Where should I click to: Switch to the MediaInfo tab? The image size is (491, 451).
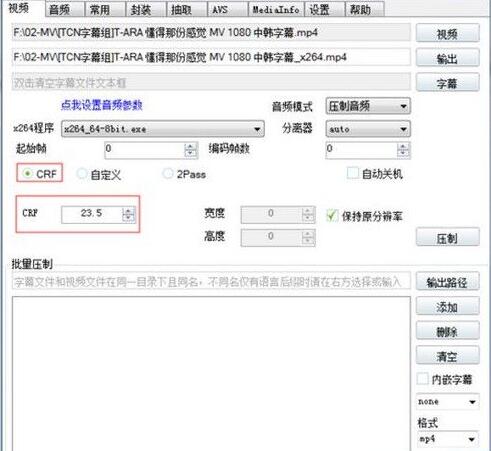click(276, 9)
